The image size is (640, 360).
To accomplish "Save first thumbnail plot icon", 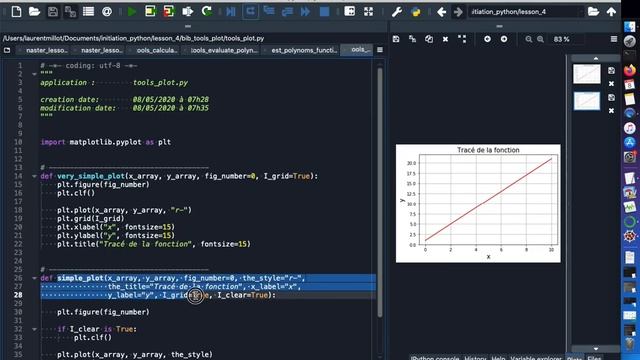I will 611,71.
